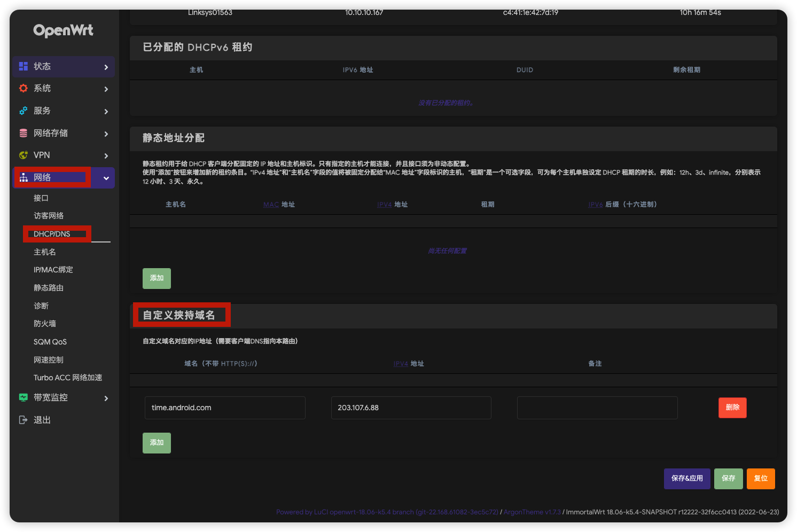Click the VPN icon in sidebar
The width and height of the screenshot is (797, 532).
tap(24, 155)
